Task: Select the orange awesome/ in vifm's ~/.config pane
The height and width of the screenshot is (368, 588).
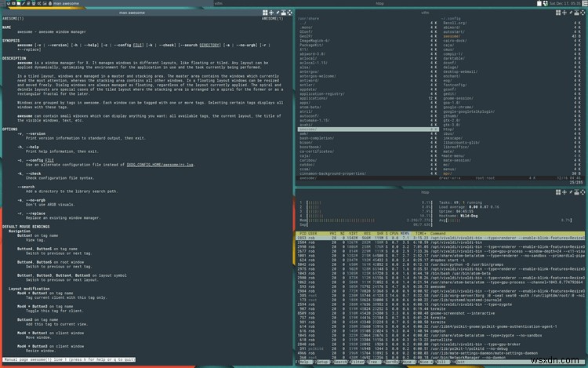Action: [x=452, y=36]
